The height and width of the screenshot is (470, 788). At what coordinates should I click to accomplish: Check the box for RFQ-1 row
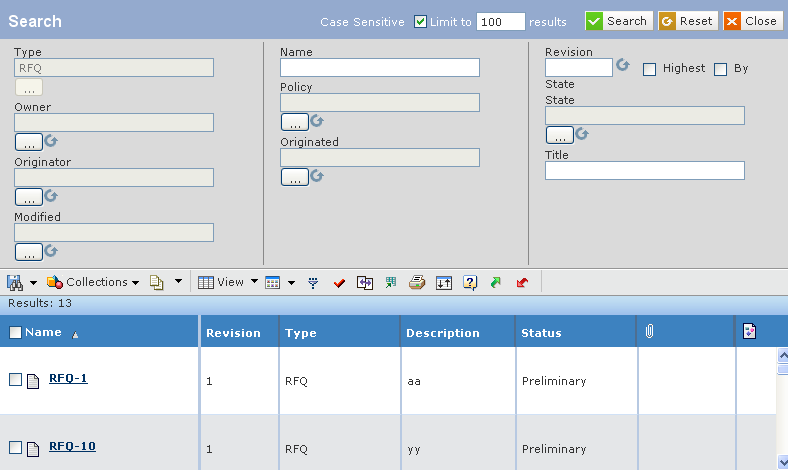point(16,380)
